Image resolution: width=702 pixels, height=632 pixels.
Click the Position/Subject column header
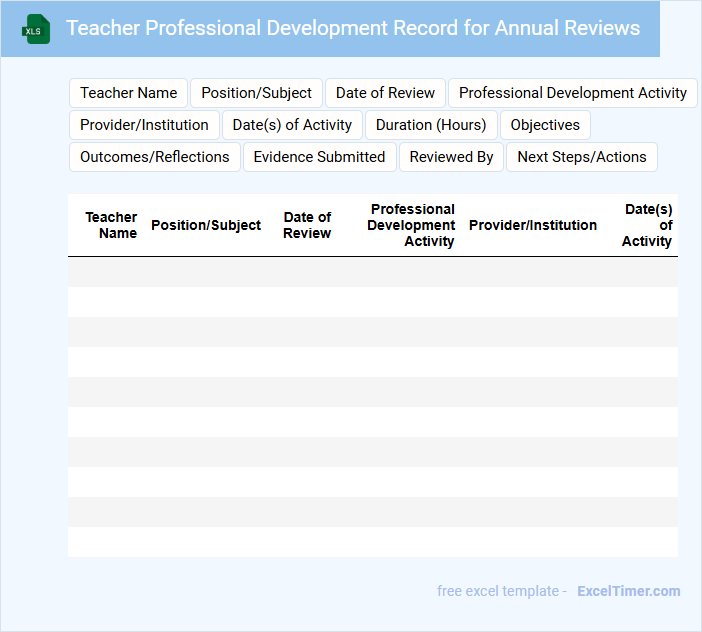pyautogui.click(x=206, y=225)
